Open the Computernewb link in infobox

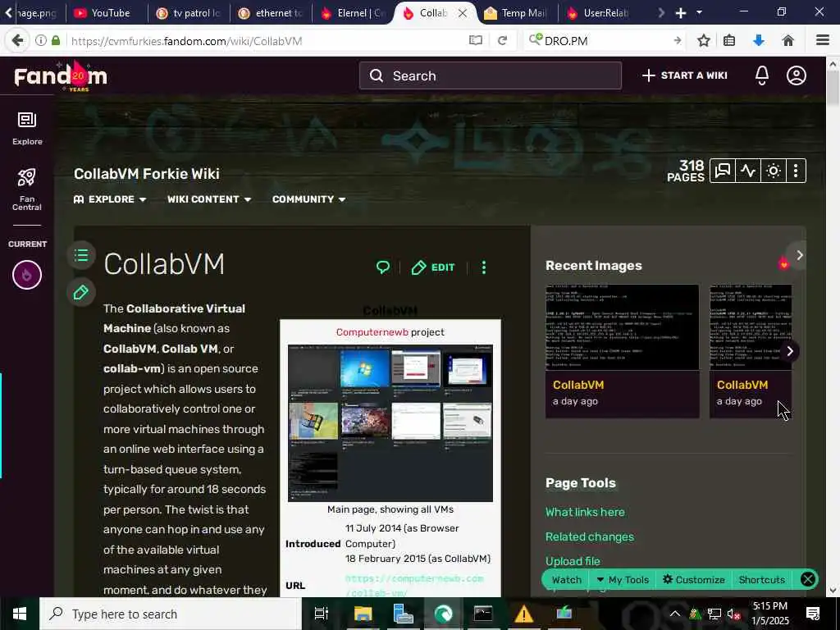(x=372, y=332)
